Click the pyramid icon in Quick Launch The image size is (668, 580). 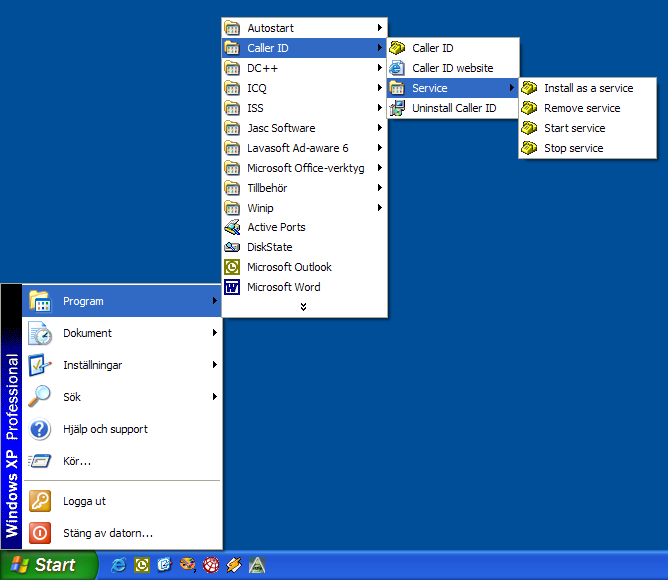pyautogui.click(x=257, y=566)
